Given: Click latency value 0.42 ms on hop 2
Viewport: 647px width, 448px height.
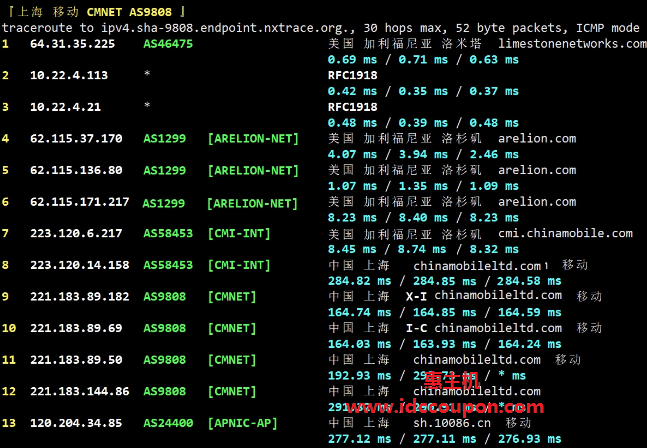Looking at the screenshot, I should (x=352, y=91).
